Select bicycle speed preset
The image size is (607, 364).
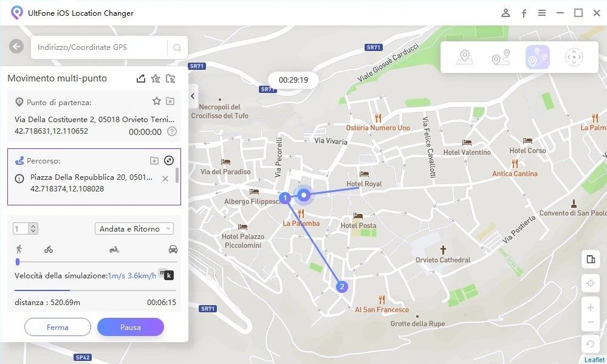click(49, 249)
